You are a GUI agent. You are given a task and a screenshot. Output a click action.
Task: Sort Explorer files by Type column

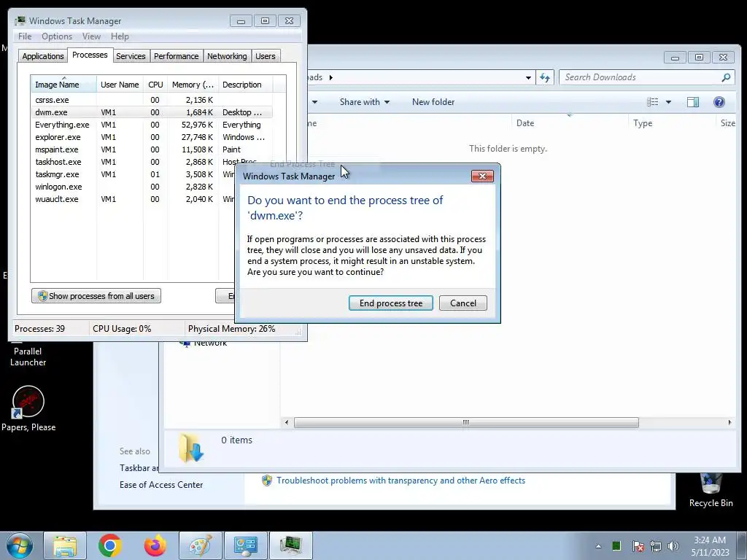pyautogui.click(x=672, y=122)
